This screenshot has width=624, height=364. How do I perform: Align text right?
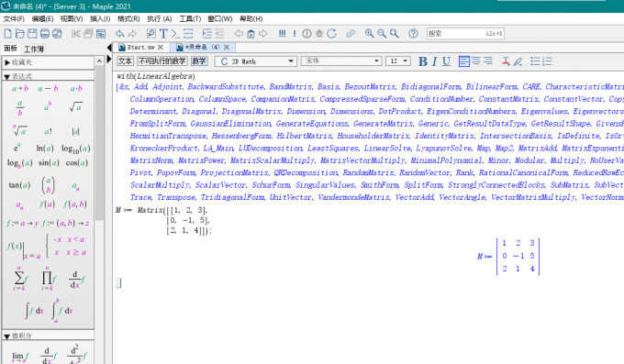(x=488, y=61)
